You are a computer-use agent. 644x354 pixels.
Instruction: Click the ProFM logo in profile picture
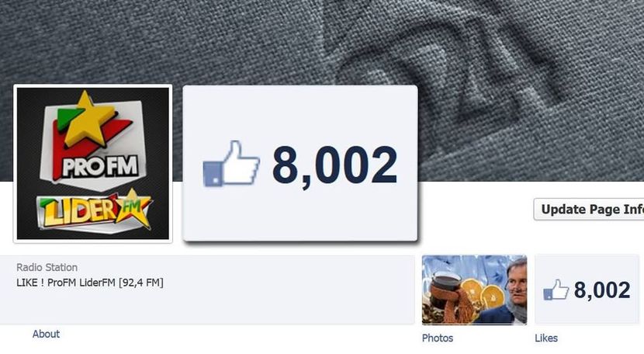click(94, 141)
